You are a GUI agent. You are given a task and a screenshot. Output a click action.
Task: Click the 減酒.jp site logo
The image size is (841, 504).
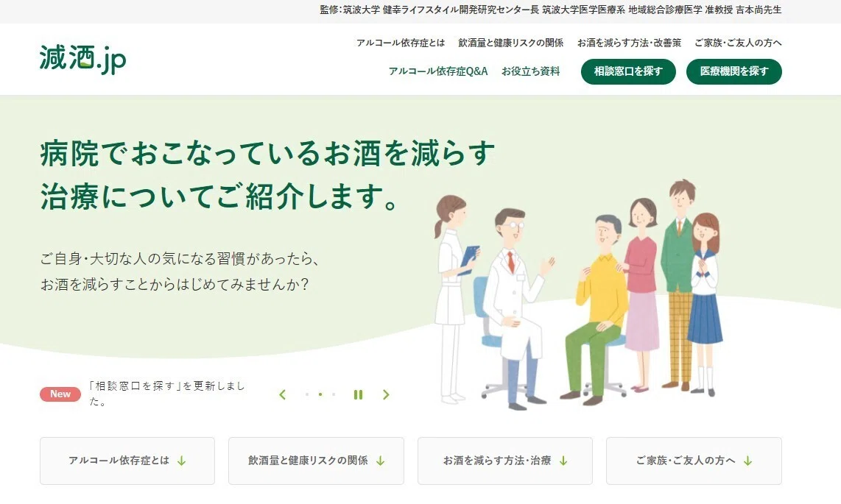pos(82,58)
